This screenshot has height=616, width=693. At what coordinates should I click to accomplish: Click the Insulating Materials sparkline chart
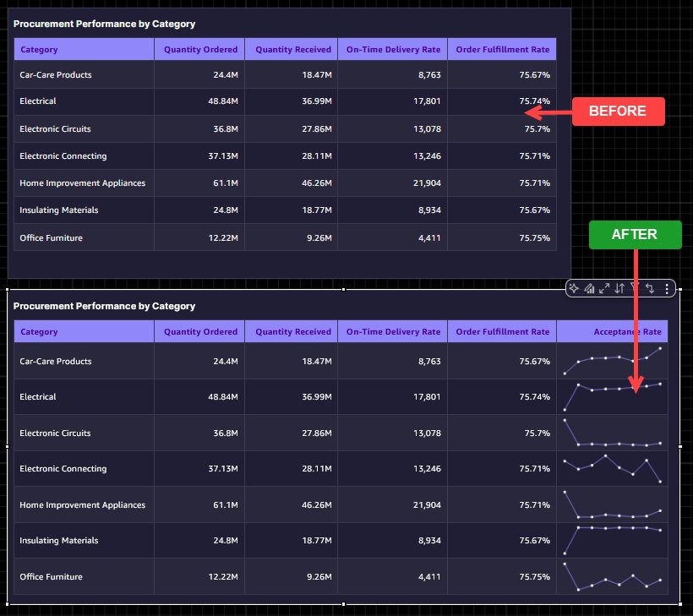tap(612, 541)
